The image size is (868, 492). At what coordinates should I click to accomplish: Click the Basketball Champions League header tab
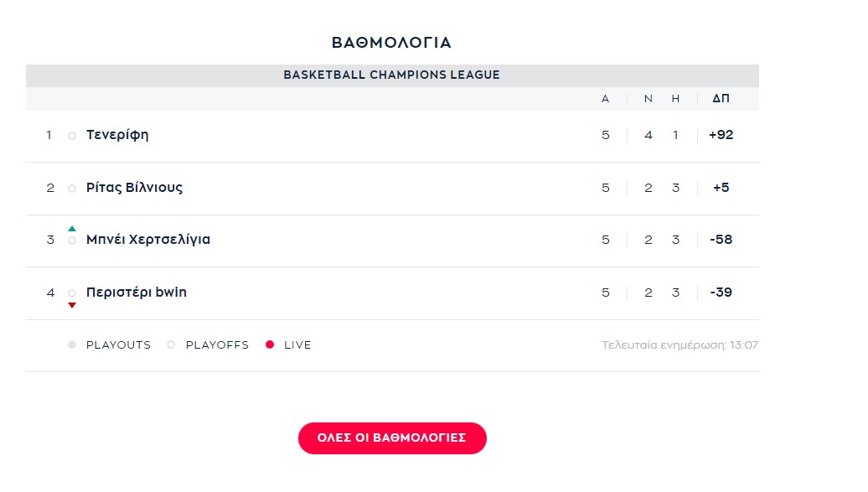point(392,75)
